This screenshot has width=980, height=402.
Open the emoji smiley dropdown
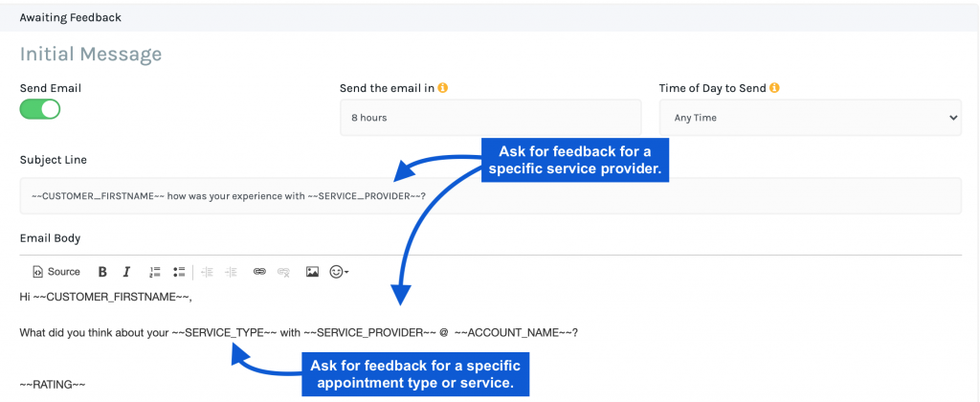[x=340, y=272]
